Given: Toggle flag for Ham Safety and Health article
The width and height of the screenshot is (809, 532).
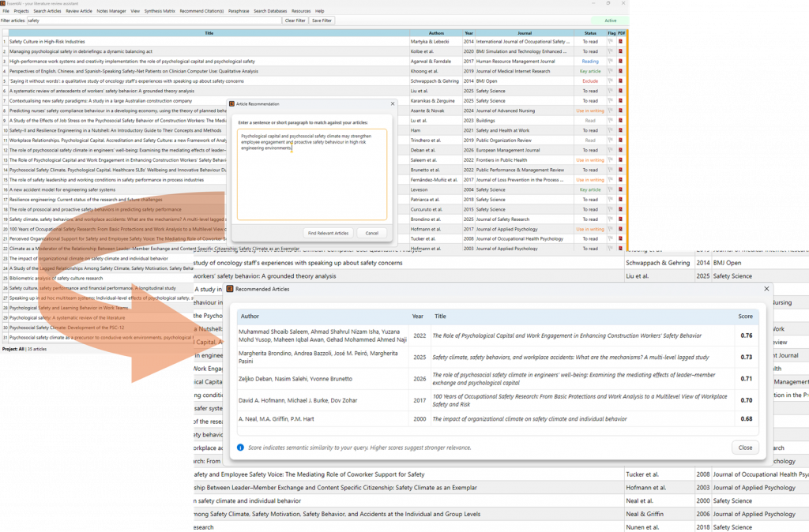Looking at the screenshot, I should click(x=611, y=130).
